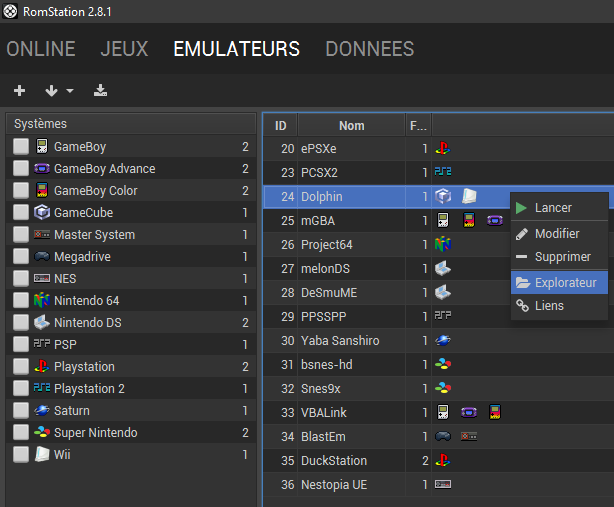Click the Saturn icon in Yaba Sanshiro row
614x507 pixels.
[443, 340]
